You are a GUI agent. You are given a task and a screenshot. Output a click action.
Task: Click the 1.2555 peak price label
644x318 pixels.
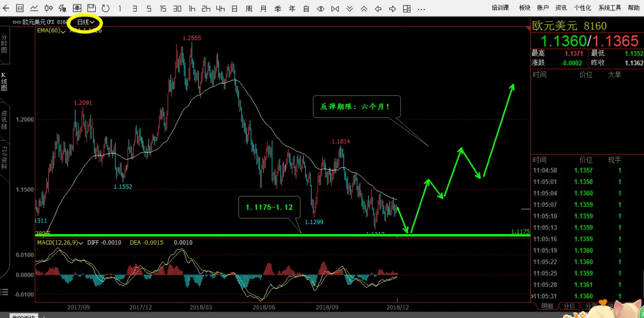tap(192, 38)
